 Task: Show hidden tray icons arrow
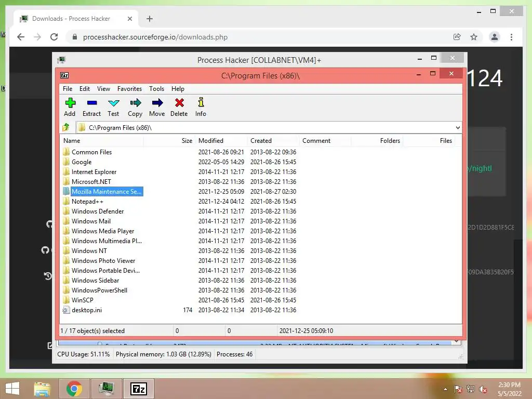coord(445,389)
